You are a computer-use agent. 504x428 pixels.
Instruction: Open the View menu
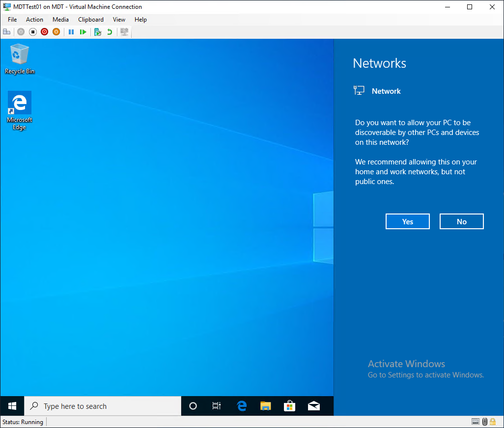click(x=119, y=20)
